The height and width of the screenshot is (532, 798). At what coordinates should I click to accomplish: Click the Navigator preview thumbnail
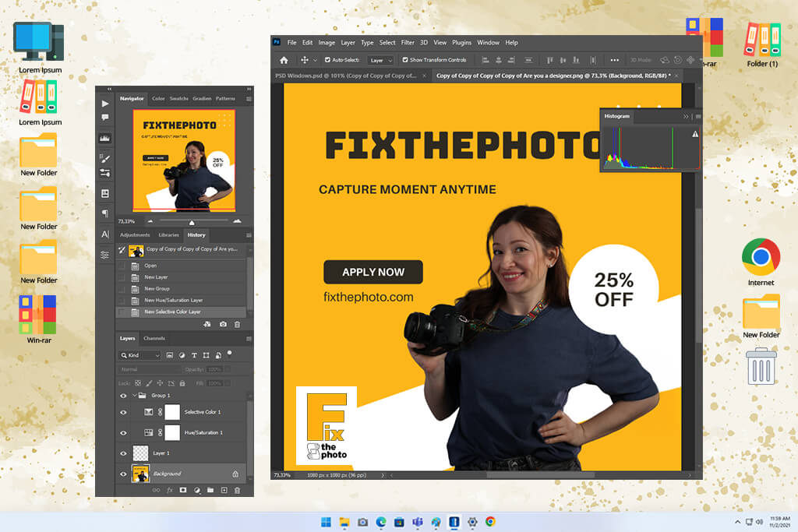coord(184,160)
